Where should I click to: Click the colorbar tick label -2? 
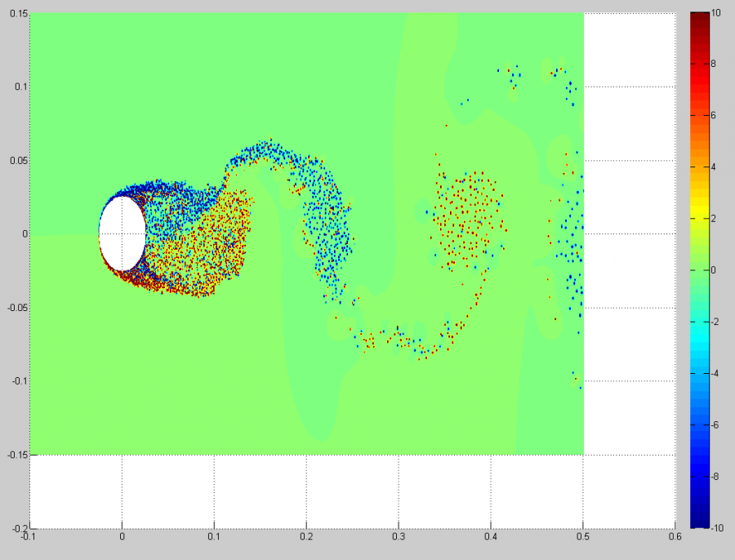click(x=715, y=322)
